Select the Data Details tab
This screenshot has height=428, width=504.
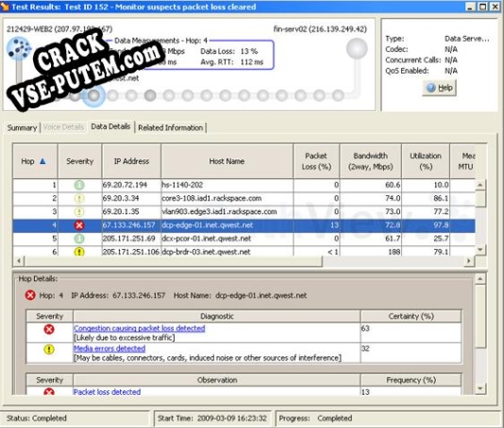click(110, 126)
